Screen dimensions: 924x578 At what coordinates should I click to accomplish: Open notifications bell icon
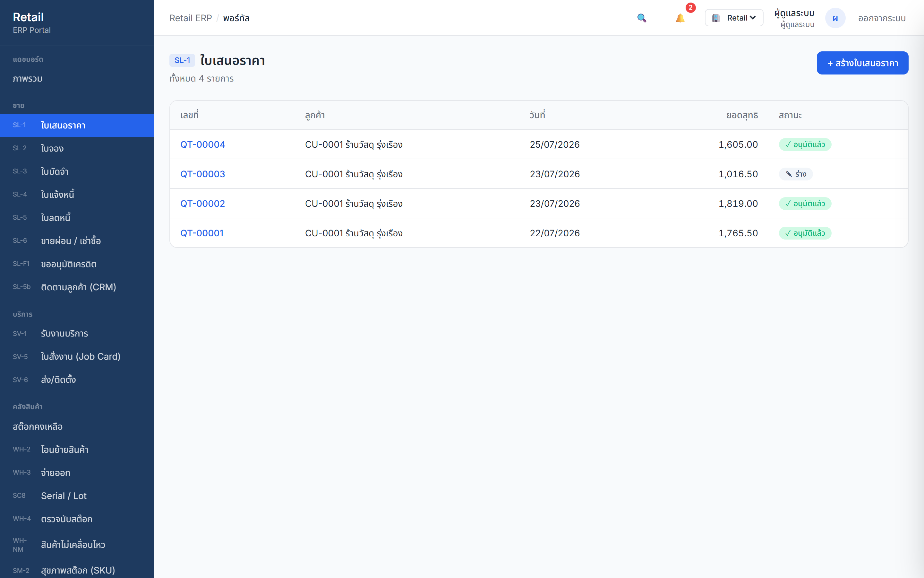click(x=680, y=18)
